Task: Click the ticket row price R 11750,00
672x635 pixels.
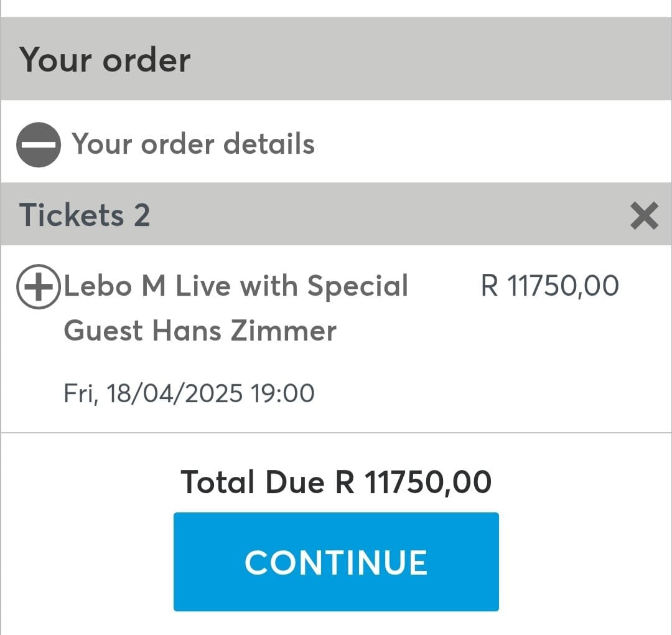Action: click(550, 286)
